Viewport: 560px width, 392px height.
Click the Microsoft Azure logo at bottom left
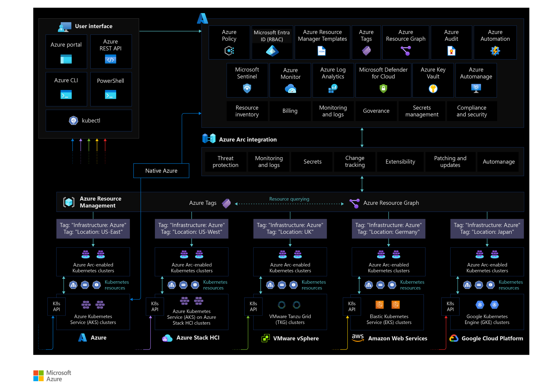pyautogui.click(x=52, y=376)
